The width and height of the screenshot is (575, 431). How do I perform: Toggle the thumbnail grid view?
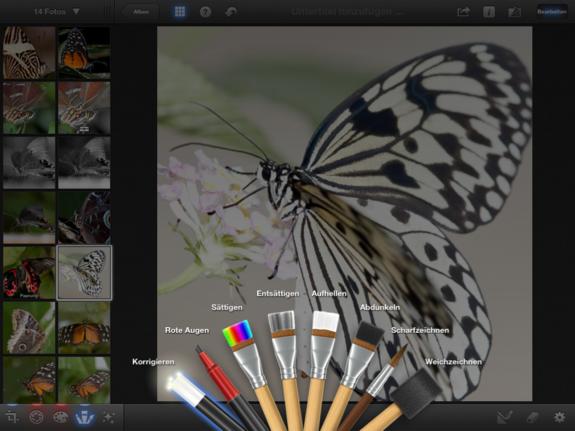click(180, 12)
